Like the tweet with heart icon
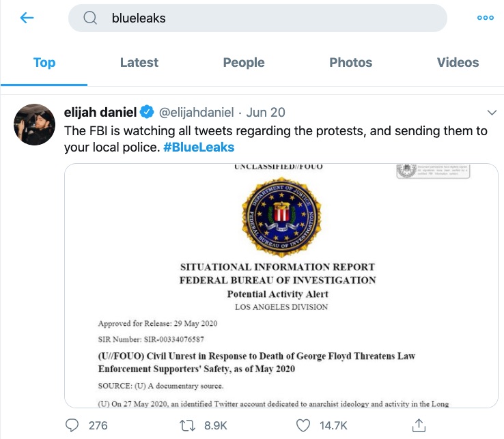504x439 pixels. tap(303, 425)
